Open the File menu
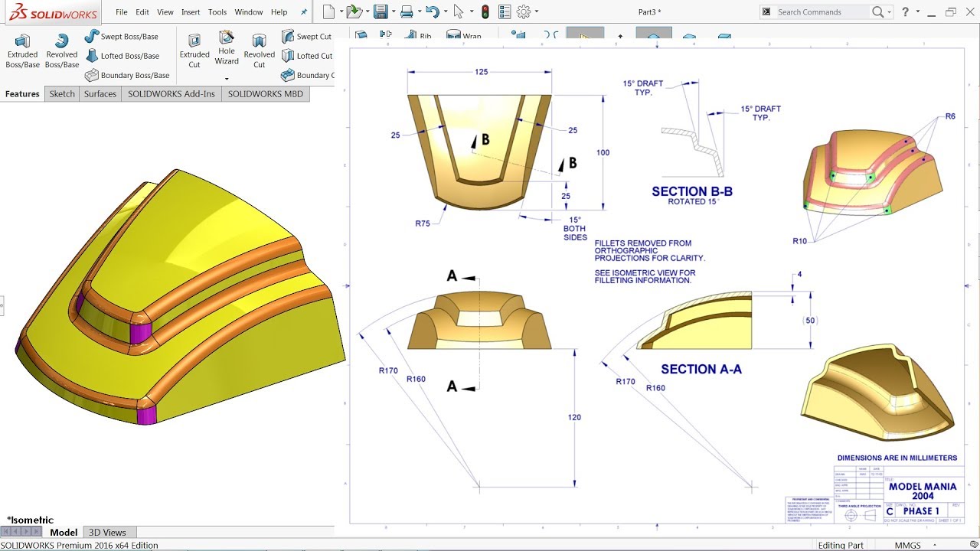Viewport: 980px width, 551px height. pos(121,12)
